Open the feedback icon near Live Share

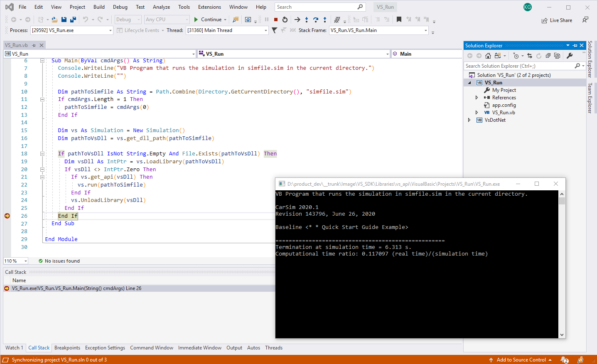[x=585, y=20]
